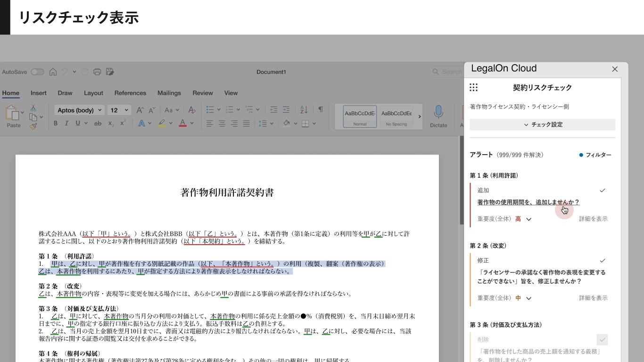The height and width of the screenshot is (362, 644).
Task: Click the red font color button
Action: click(x=183, y=123)
